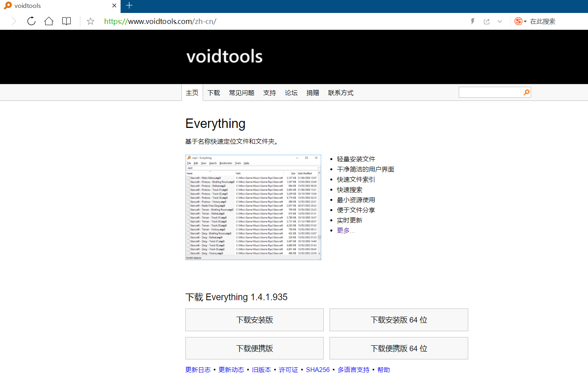Click the forward navigation arrow

click(14, 21)
